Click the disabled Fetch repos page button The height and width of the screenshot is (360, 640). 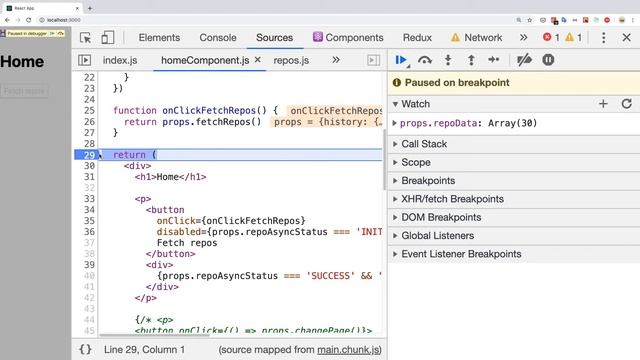click(x=24, y=91)
